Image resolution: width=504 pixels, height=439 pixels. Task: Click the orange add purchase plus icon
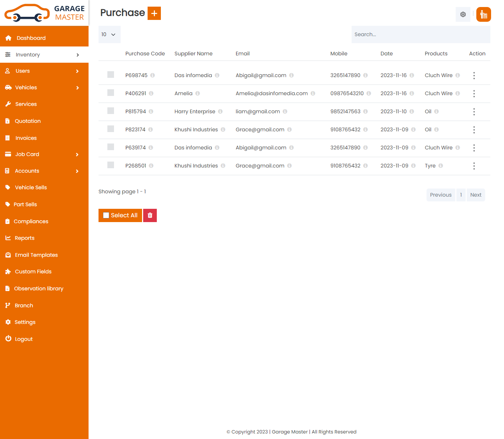point(154,13)
